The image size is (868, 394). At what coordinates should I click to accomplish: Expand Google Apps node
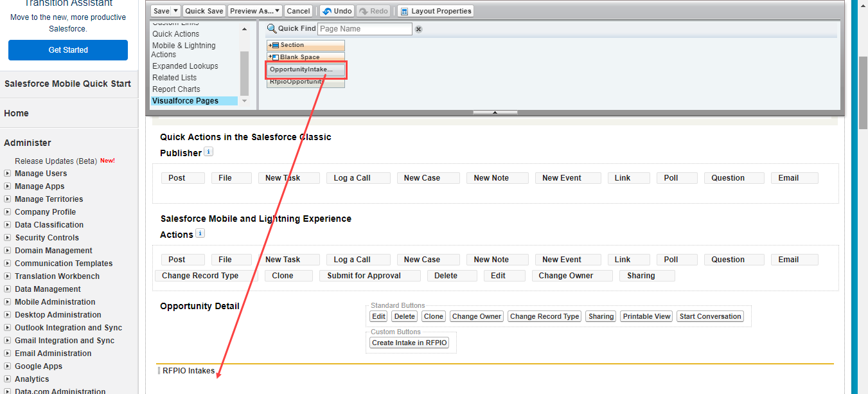point(7,366)
